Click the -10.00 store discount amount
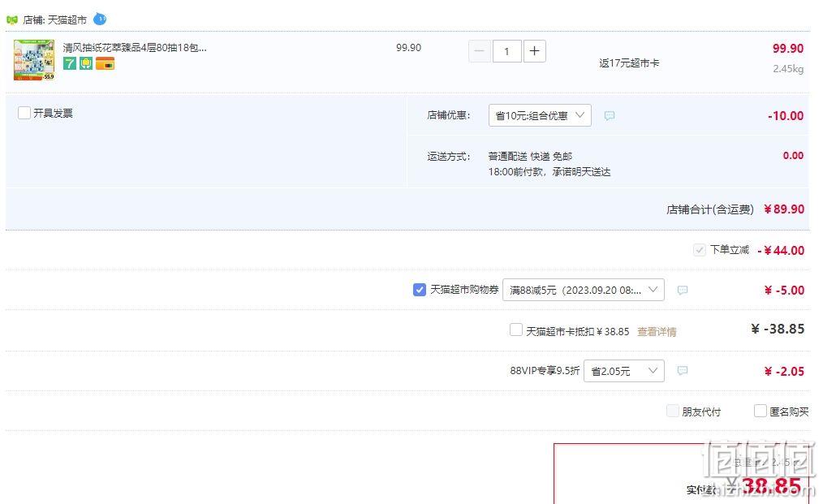 point(785,115)
